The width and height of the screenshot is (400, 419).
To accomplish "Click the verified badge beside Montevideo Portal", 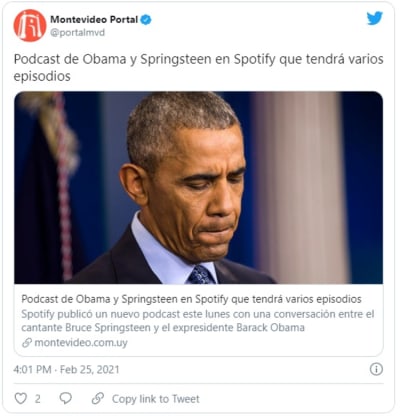I will point(145,20).
